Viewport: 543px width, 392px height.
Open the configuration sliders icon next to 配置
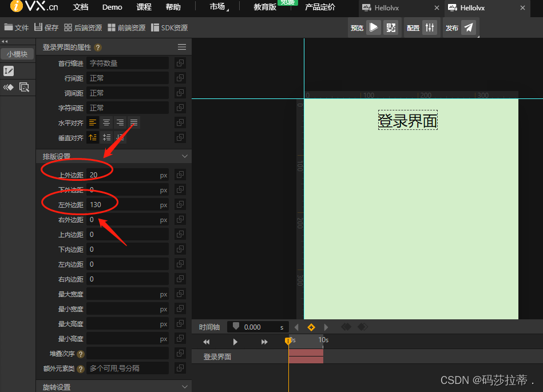click(x=430, y=27)
